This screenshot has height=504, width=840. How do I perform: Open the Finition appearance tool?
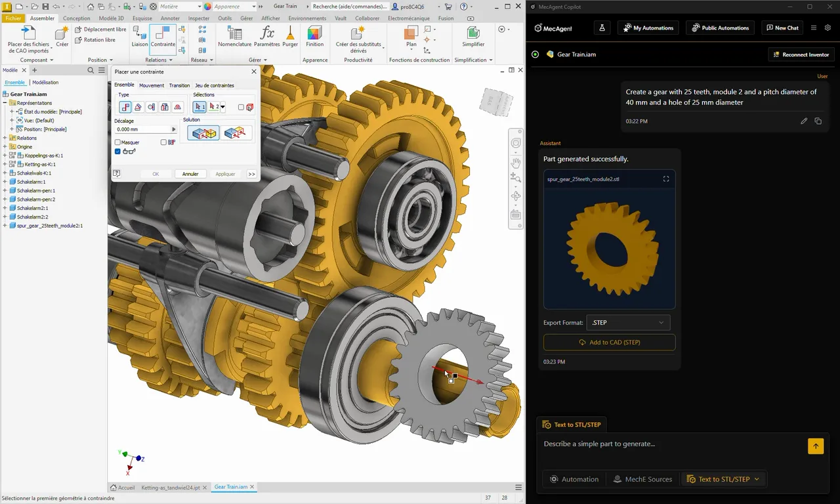(x=314, y=37)
